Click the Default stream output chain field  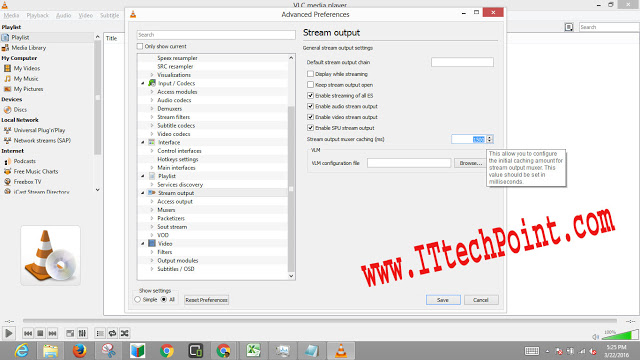462,62
